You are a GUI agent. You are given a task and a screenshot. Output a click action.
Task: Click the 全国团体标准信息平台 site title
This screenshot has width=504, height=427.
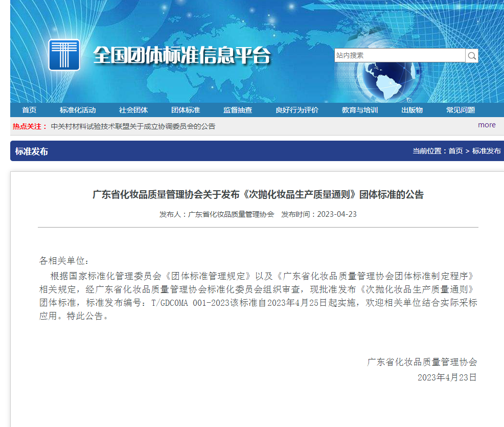181,56
